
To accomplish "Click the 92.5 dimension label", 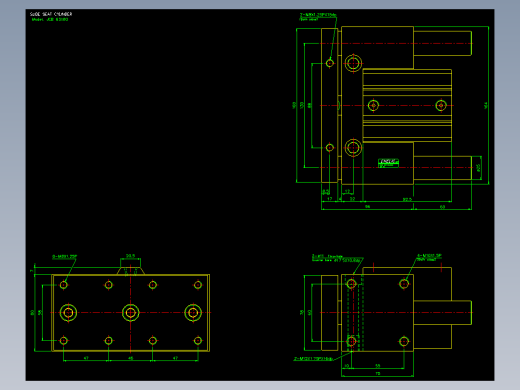I will (x=407, y=199).
